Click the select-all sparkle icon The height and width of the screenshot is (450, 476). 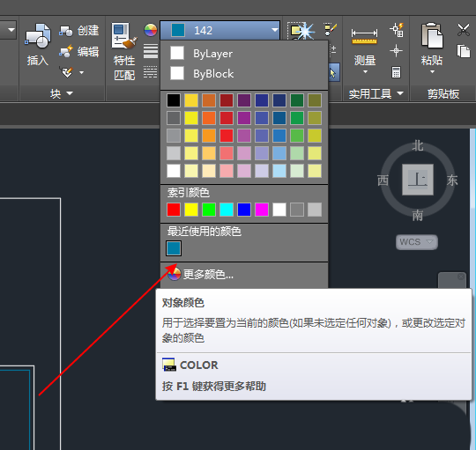coord(301,31)
